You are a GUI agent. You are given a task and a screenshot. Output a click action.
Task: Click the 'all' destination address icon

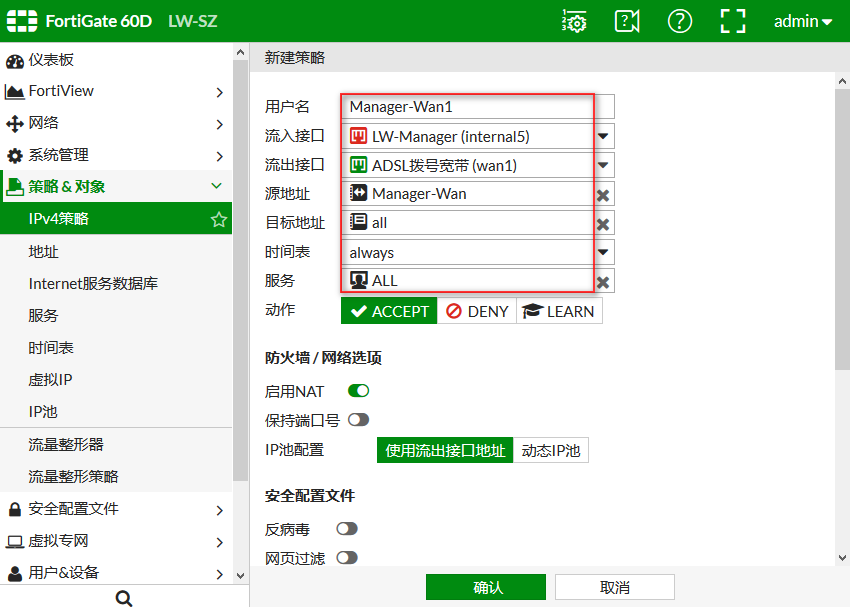[x=358, y=222]
